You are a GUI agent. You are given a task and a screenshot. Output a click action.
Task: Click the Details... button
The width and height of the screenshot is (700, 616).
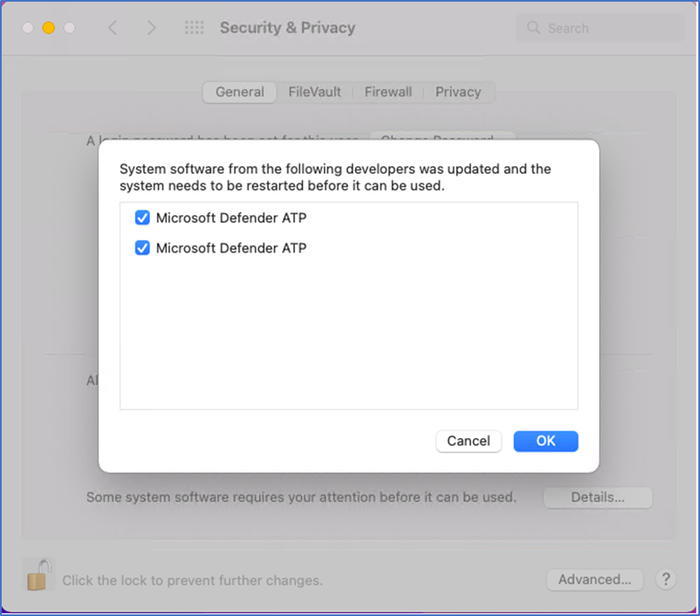pyautogui.click(x=597, y=497)
